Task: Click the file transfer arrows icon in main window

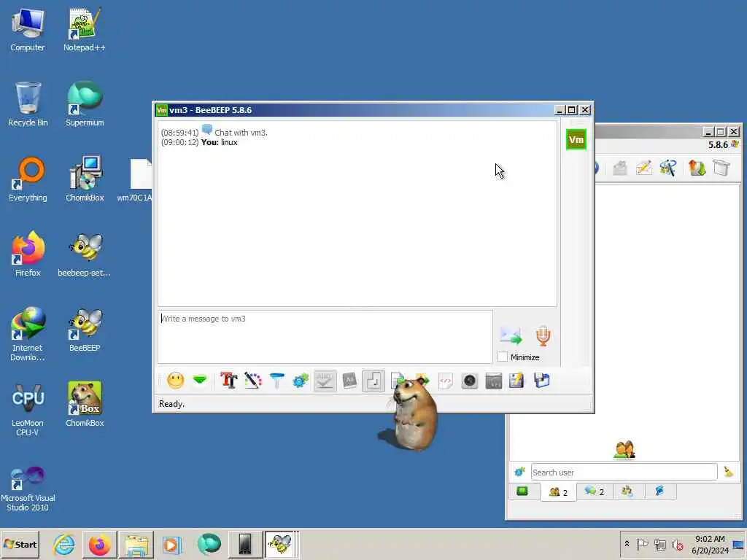Action: click(697, 168)
